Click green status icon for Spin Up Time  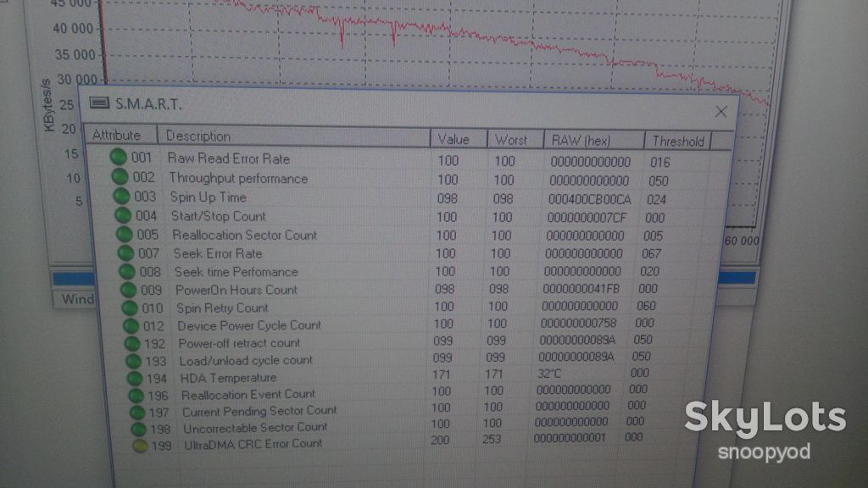(x=121, y=196)
